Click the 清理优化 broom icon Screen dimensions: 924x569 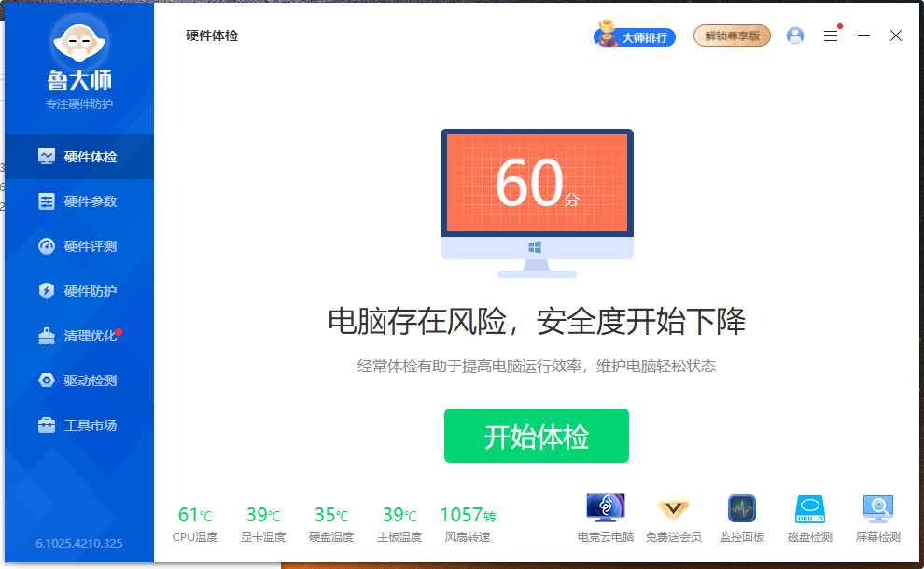(x=47, y=336)
